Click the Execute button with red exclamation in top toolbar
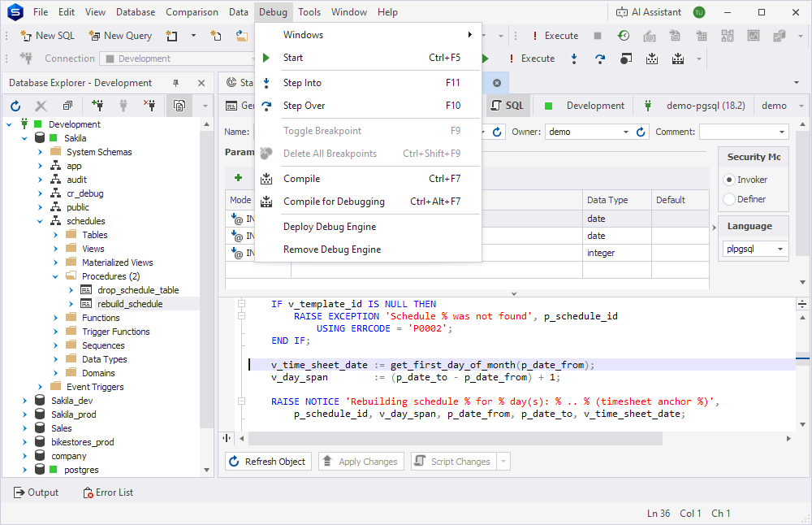 [555, 36]
